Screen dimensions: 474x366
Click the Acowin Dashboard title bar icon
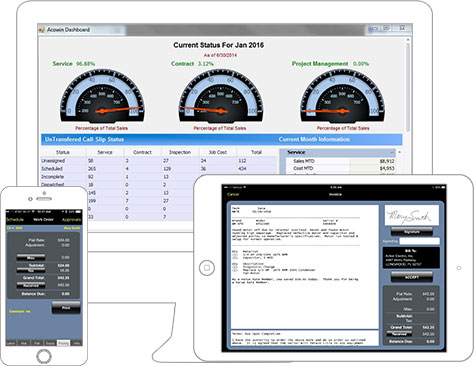point(42,30)
